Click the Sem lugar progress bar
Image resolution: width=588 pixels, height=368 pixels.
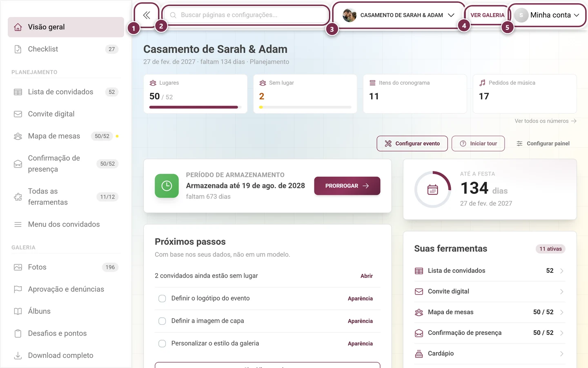pos(305,107)
